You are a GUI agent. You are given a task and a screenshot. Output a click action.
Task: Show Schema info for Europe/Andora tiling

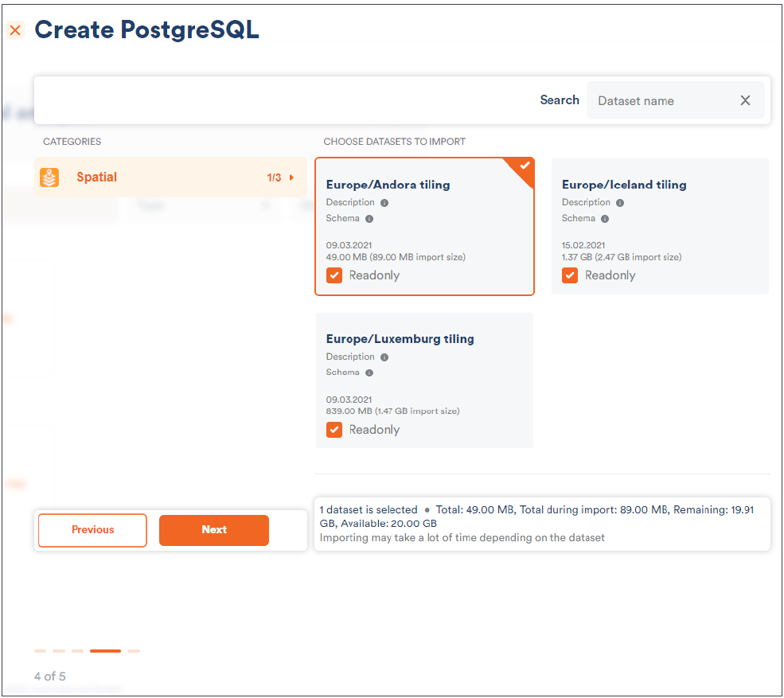[x=369, y=219]
